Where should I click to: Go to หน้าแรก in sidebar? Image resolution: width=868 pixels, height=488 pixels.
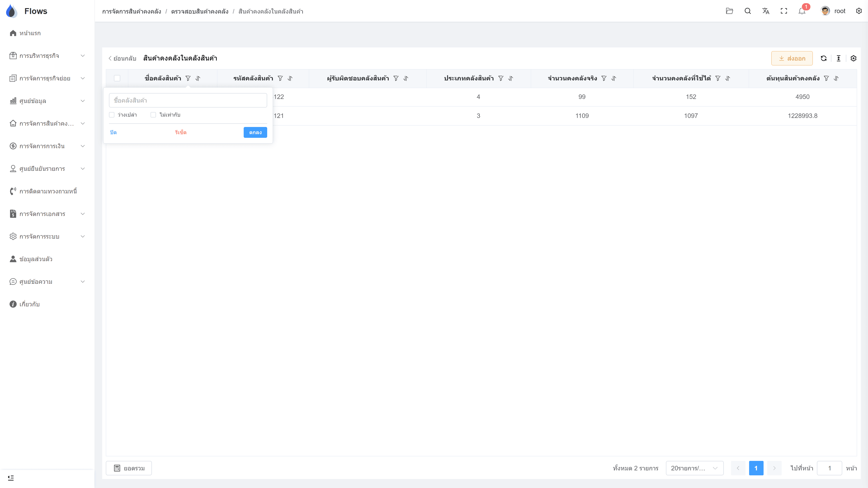click(47, 33)
